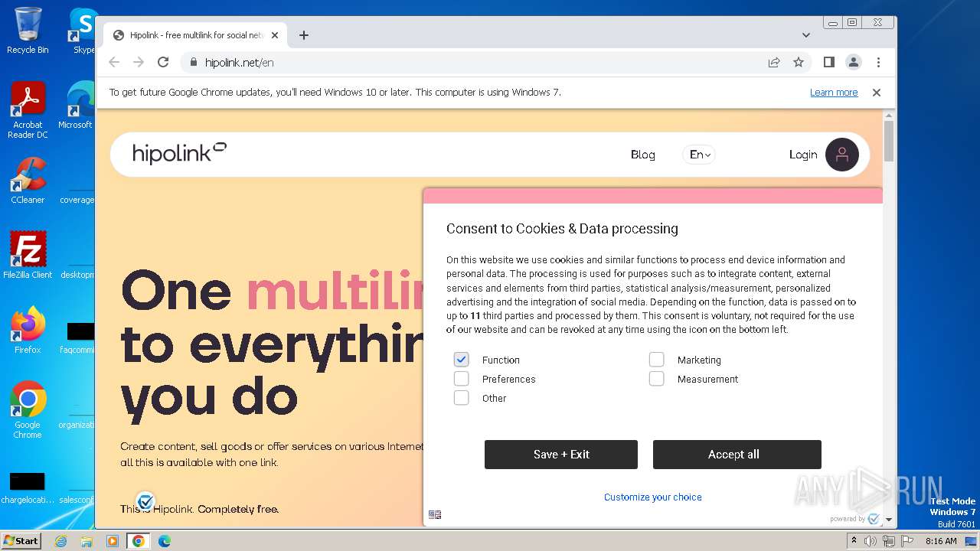Open File Explorer from the taskbar
This screenshot has width=980, height=551.
click(87, 541)
